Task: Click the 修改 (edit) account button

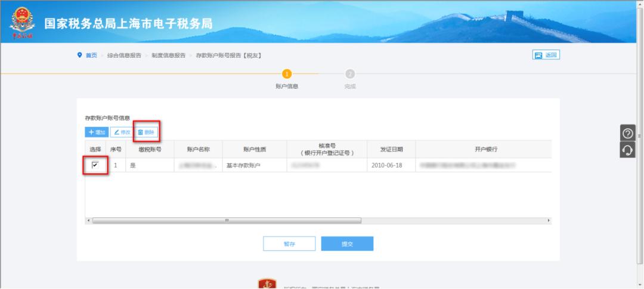Action: [x=122, y=132]
